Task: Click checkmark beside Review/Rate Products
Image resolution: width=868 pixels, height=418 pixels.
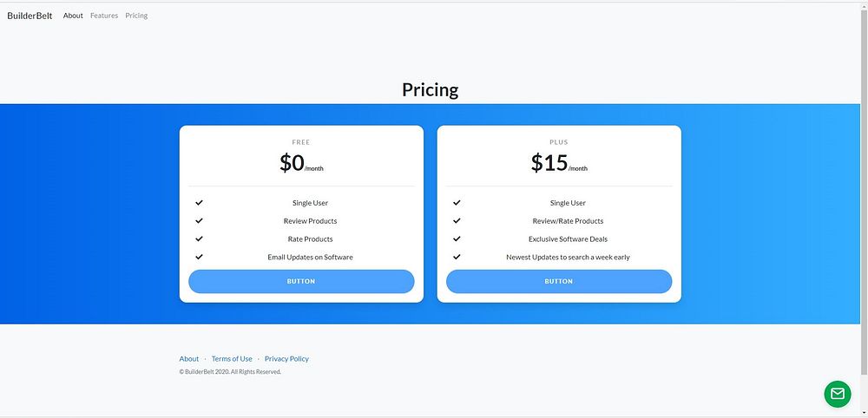Action: tap(457, 220)
